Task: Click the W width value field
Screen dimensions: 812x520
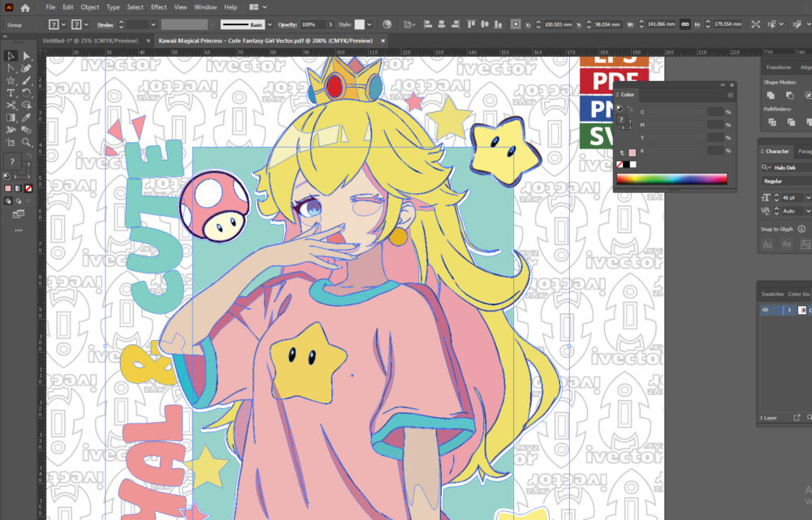Action: point(662,24)
